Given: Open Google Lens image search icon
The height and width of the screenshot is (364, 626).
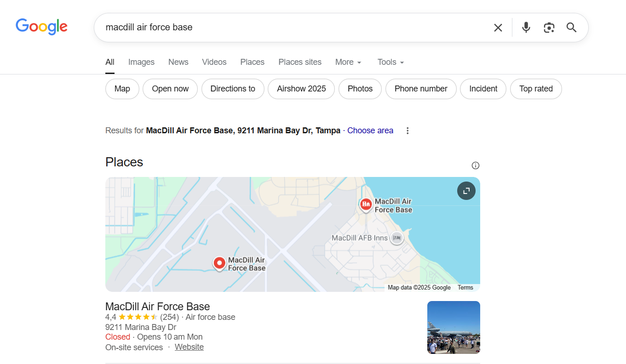Looking at the screenshot, I should coord(549,28).
